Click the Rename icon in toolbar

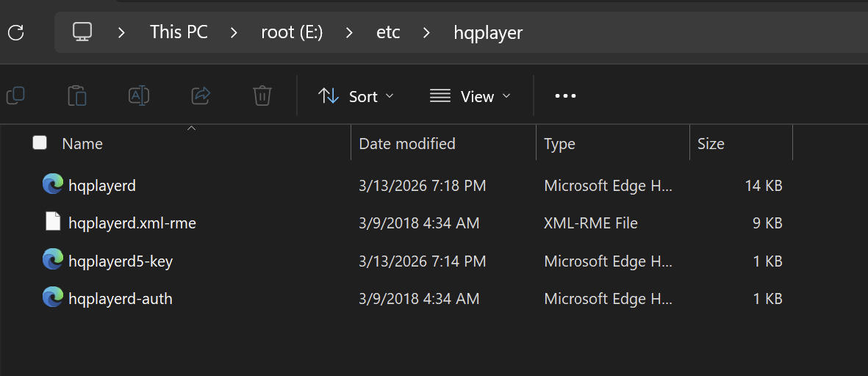pyautogui.click(x=139, y=95)
